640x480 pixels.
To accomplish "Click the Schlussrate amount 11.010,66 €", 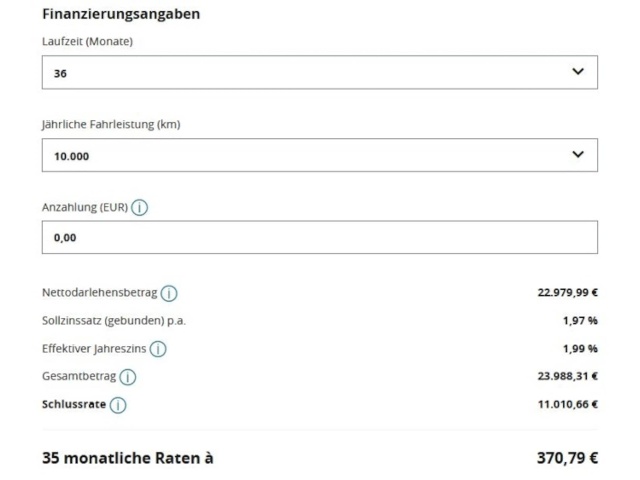I will click(567, 404).
